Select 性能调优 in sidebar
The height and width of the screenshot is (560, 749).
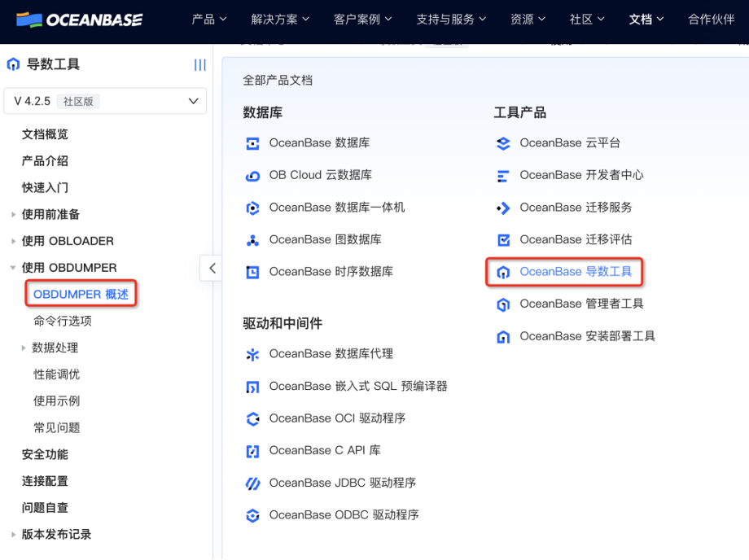56,374
